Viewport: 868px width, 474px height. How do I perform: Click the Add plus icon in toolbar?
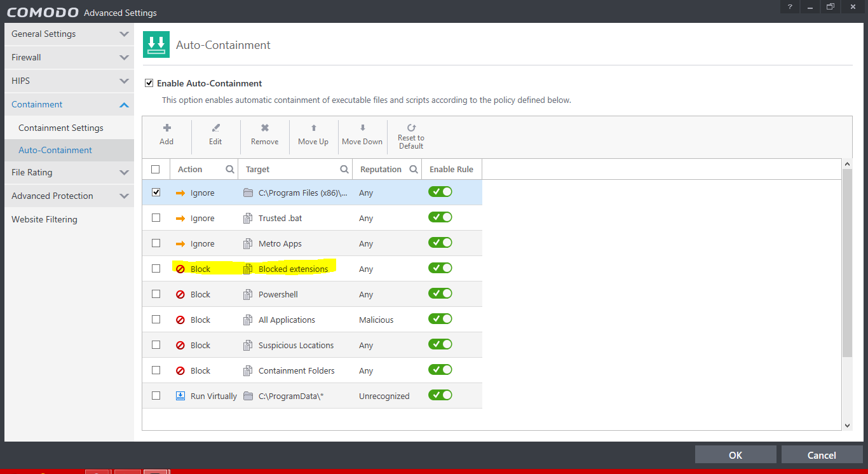(166, 128)
